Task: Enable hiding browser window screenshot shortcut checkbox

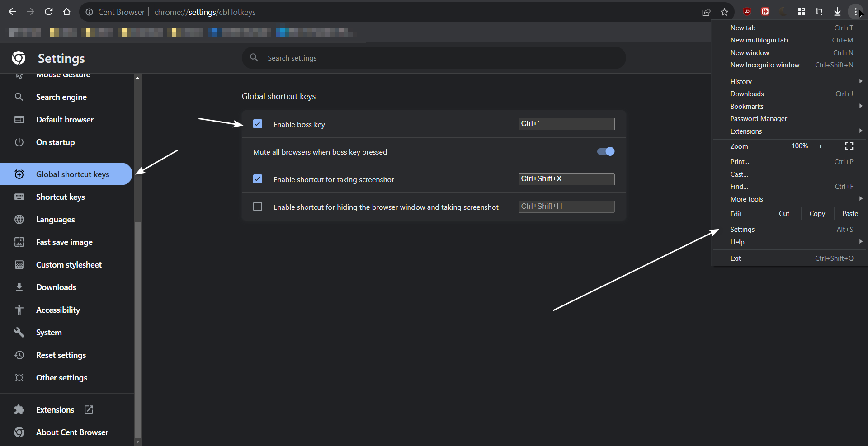Action: [258, 207]
